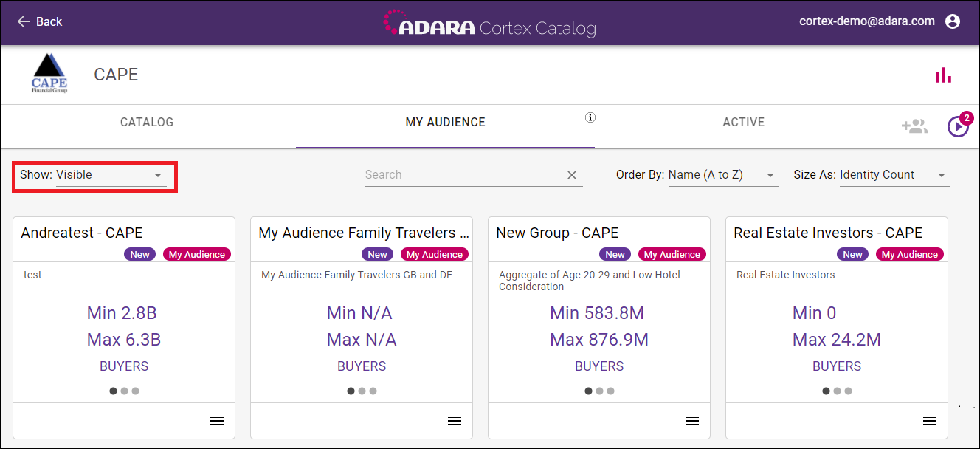
Task: Open the hamburger menu on the Real Estate Investors card
Action: 930,421
